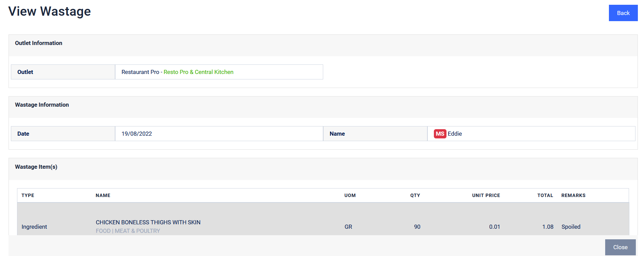
Task: Click the Close button
Action: point(620,247)
